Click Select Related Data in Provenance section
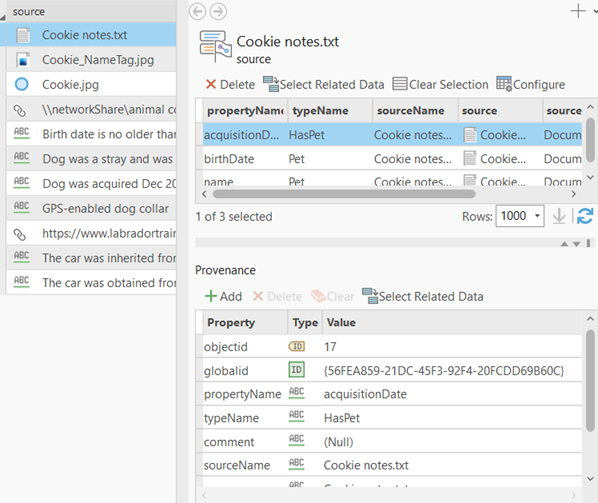 [x=423, y=296]
